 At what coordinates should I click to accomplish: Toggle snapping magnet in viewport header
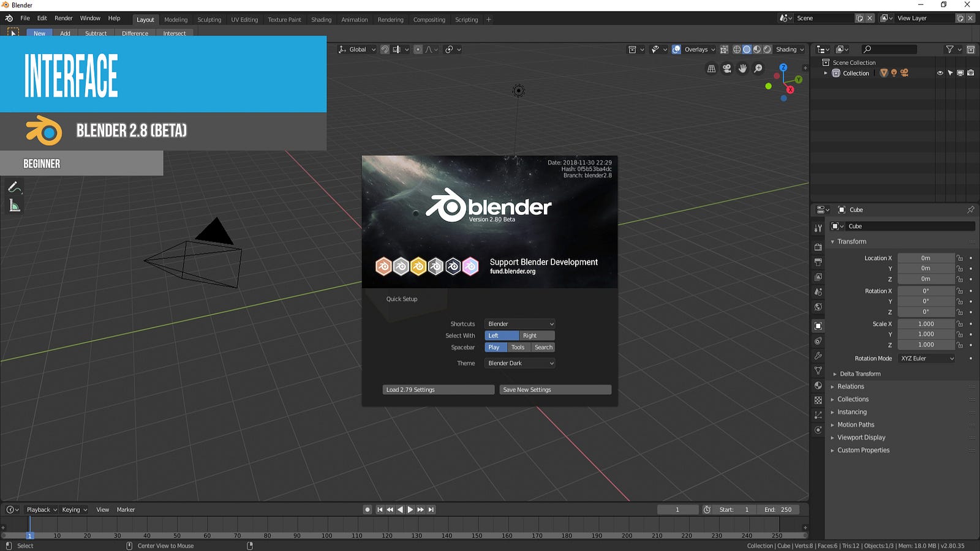[x=385, y=50]
